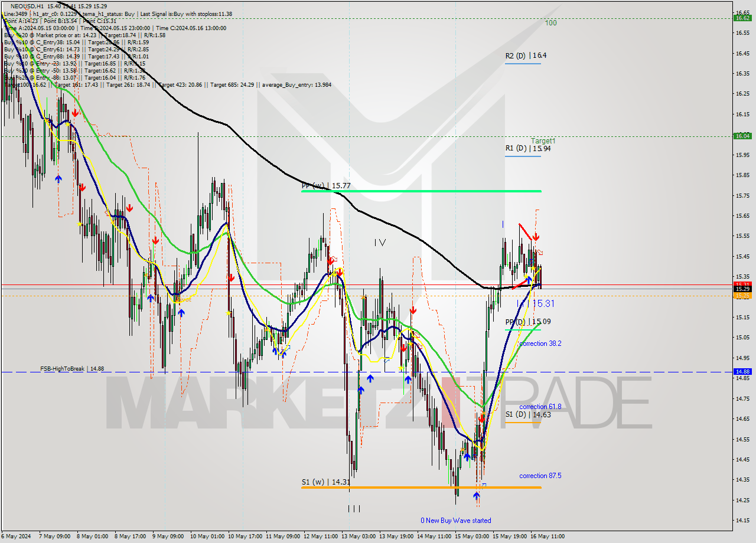This screenshot has width=756, height=543.
Task: Click the 16.45 price scale value
Action: 742,53
